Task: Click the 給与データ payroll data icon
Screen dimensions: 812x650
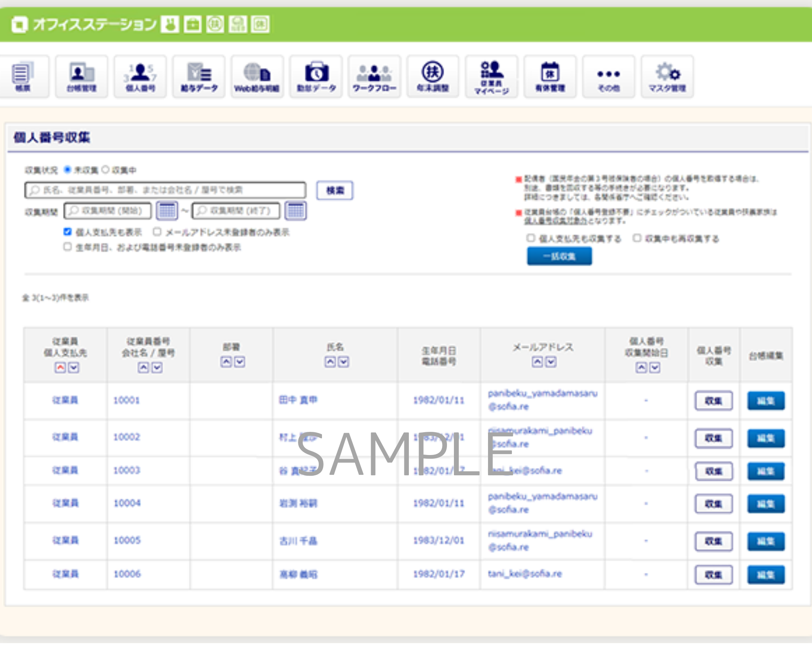Action: point(199,77)
